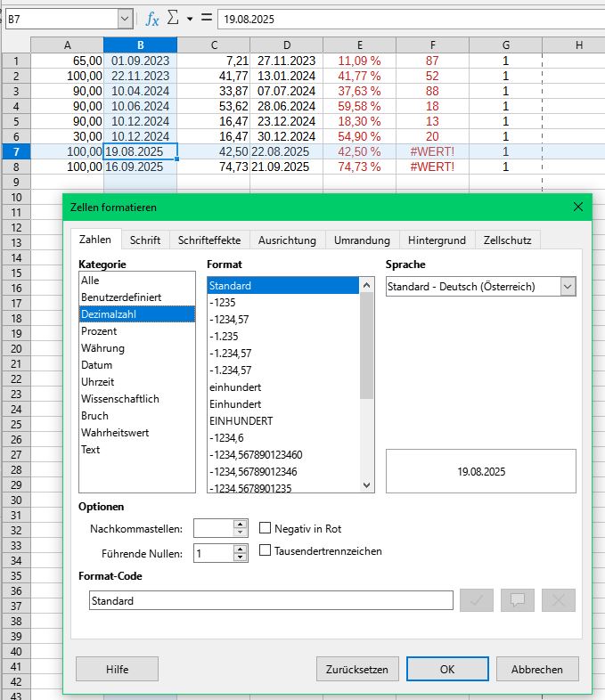Screen dimensions: 605x700
Task: Click the Format-Code input field
Action: [271, 601]
